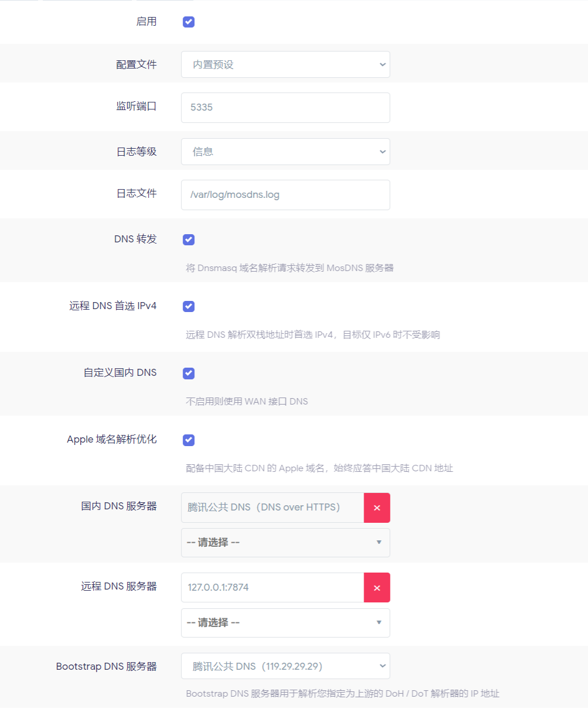Click the 远程 DNS 服务器 label
The image size is (588, 716).
(x=119, y=587)
